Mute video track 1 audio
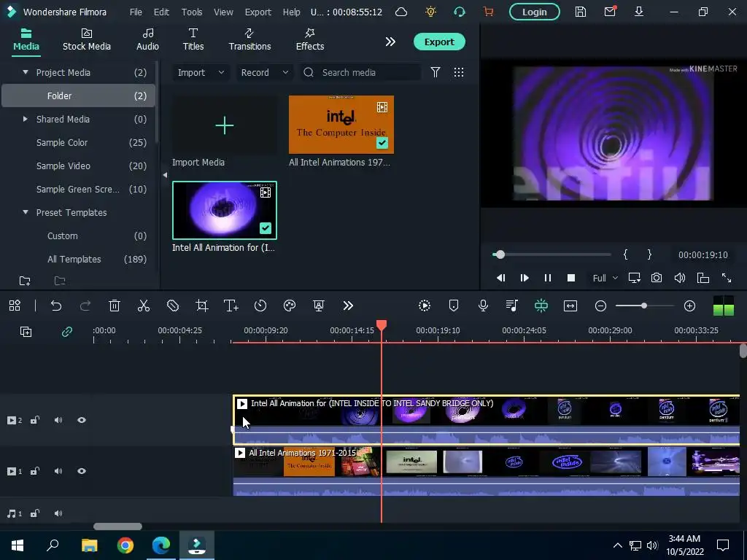The image size is (747, 560). click(x=58, y=471)
